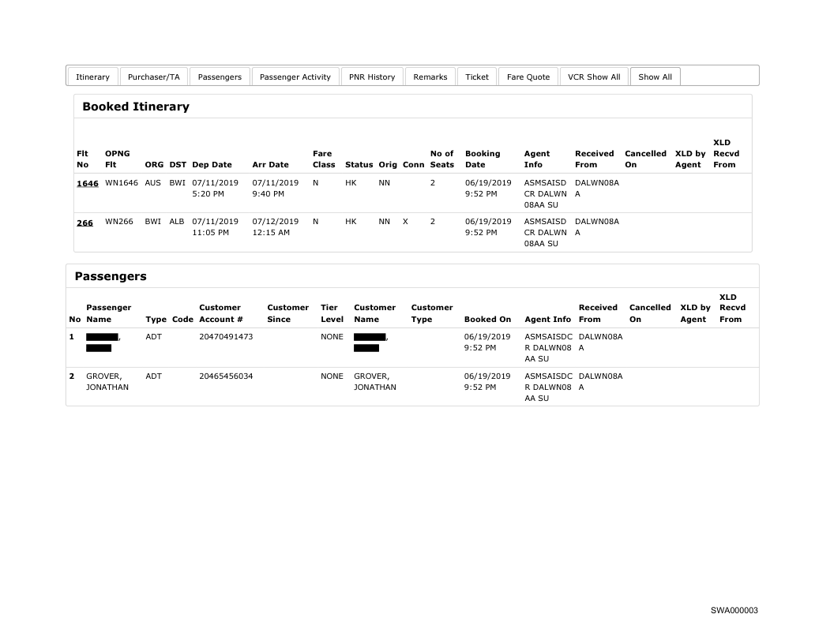This screenshot has width=834, height=644.
Task: Select the Passengers tab
Action: (x=220, y=77)
